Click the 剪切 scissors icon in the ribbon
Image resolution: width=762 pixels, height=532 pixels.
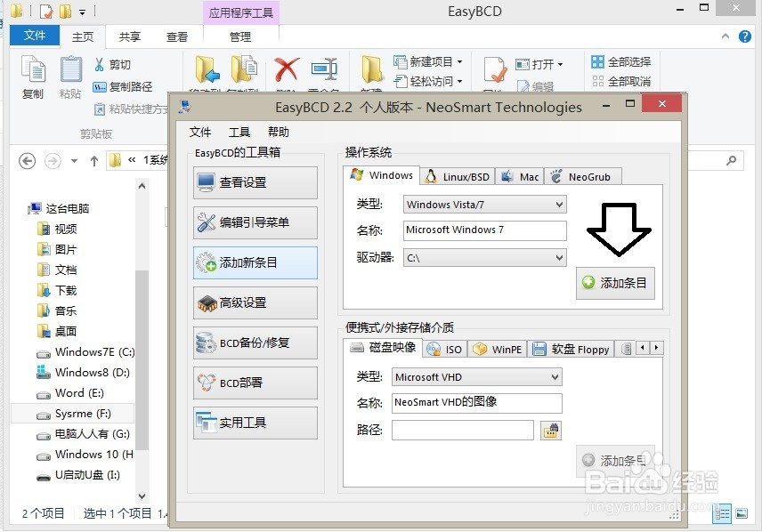[x=101, y=64]
